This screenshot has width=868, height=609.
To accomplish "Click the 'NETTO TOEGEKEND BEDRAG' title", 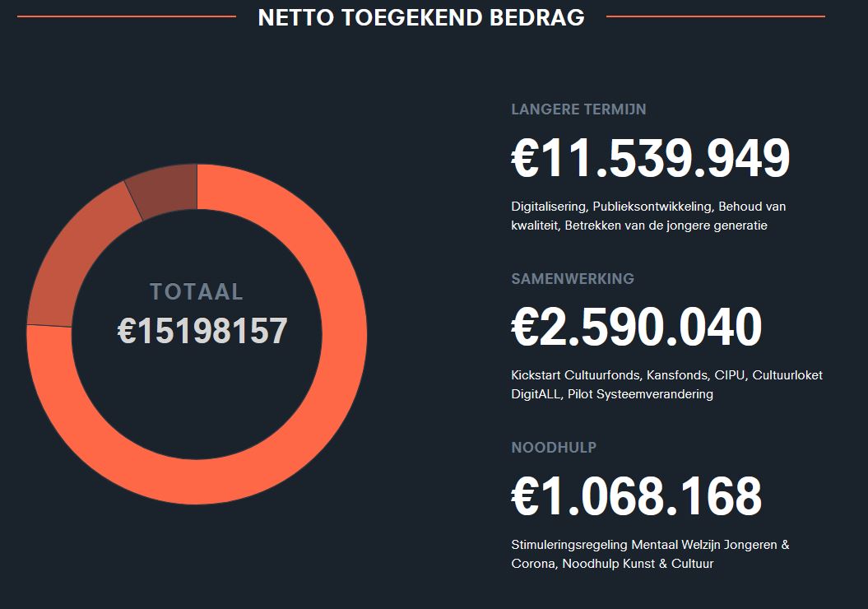I will pos(421,17).
